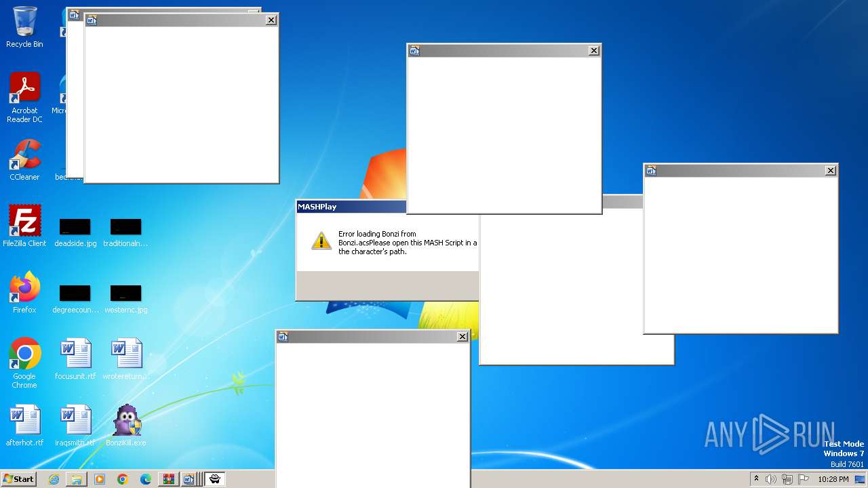Open File Explorer from taskbar
Viewport: 868px width, 488px height.
77,479
